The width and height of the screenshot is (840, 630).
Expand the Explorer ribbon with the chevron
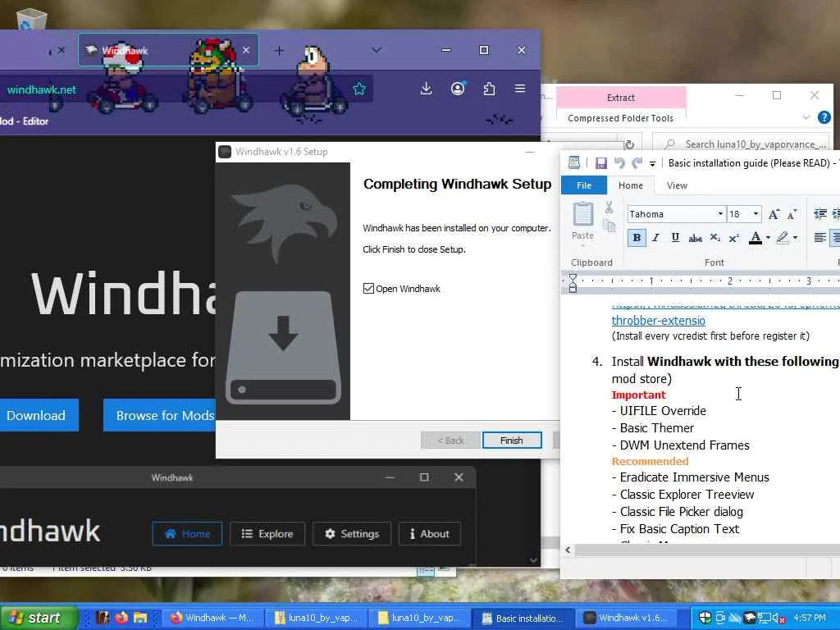pos(806,117)
